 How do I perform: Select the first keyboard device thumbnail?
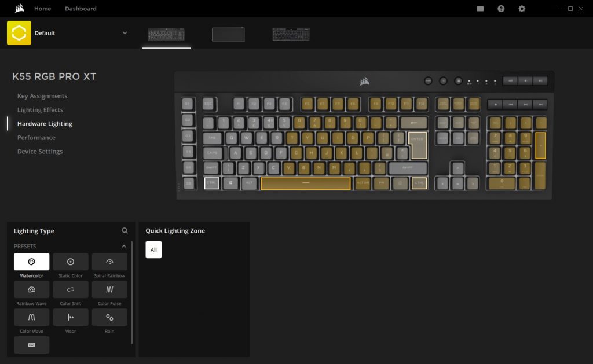pyautogui.click(x=166, y=34)
